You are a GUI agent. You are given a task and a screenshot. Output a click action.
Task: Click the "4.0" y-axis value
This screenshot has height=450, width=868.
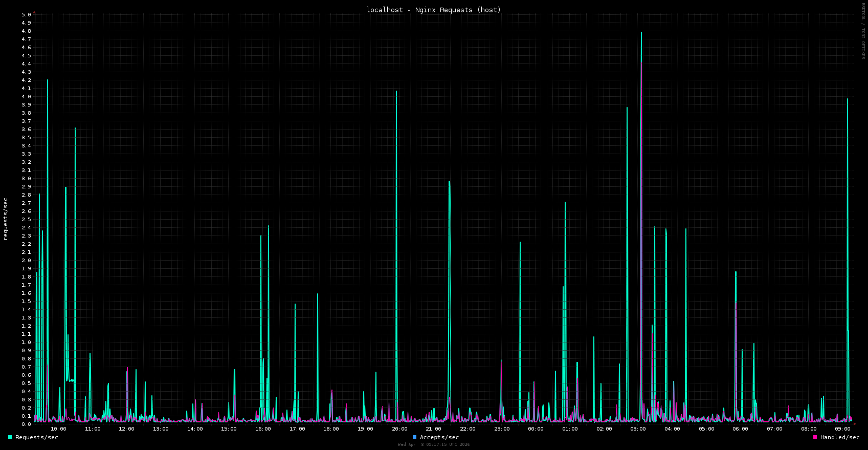click(x=26, y=97)
